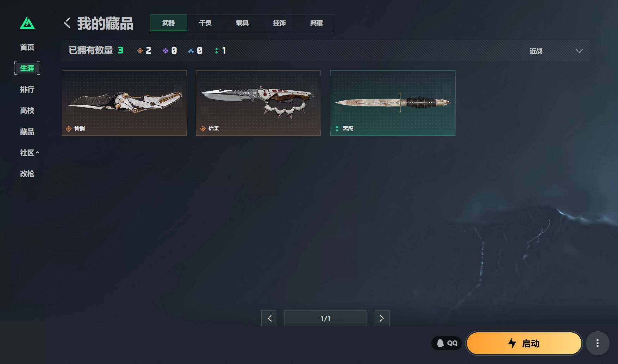Click the orange rarity icon on 怜悯 card
Viewport: 618px width, 364px height.
(69, 129)
